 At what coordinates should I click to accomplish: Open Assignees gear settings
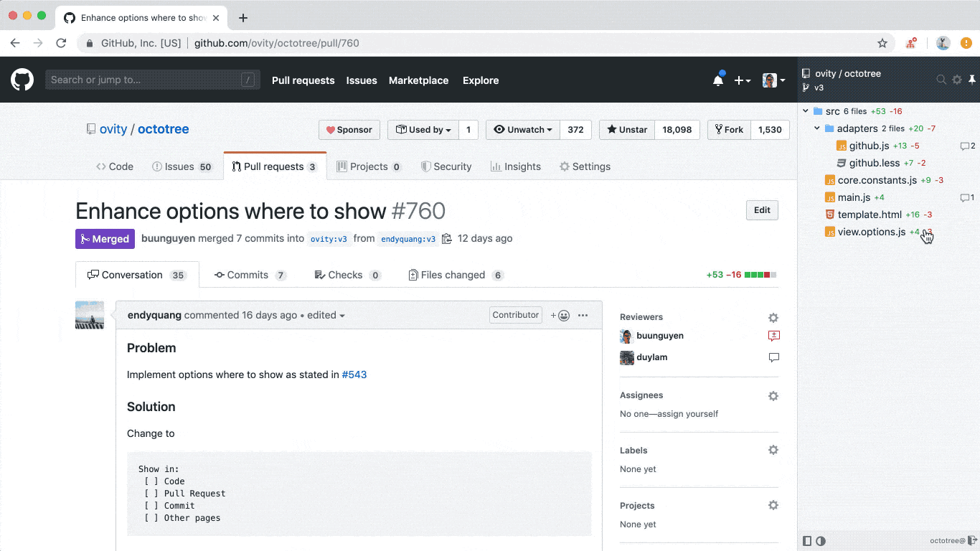point(773,395)
